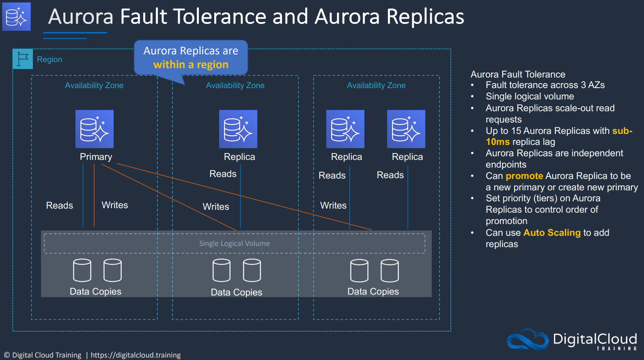Image resolution: width=644 pixels, height=360 pixels.
Task: Click 'Aurora Replicas are independent endpoints' bullet
Action: 554,159
